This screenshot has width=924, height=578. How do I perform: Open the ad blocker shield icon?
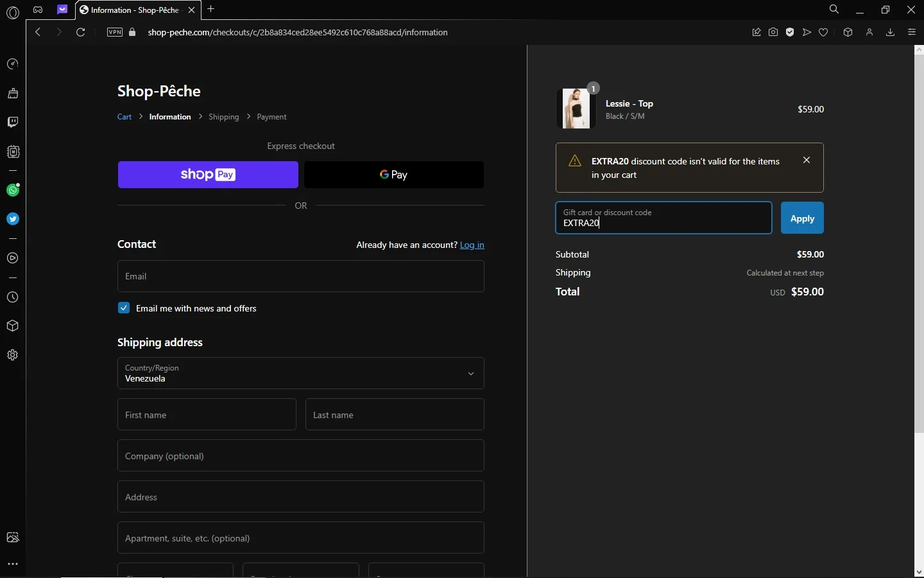790,32
